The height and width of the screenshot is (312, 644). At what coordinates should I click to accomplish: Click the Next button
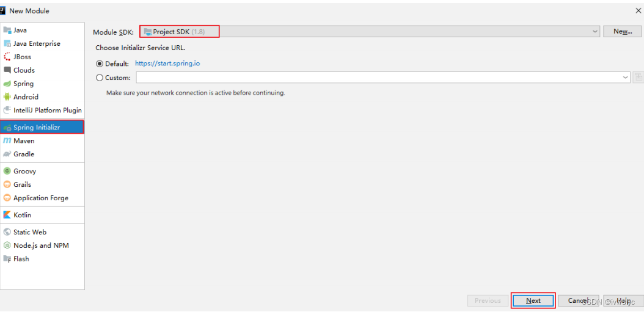533,300
